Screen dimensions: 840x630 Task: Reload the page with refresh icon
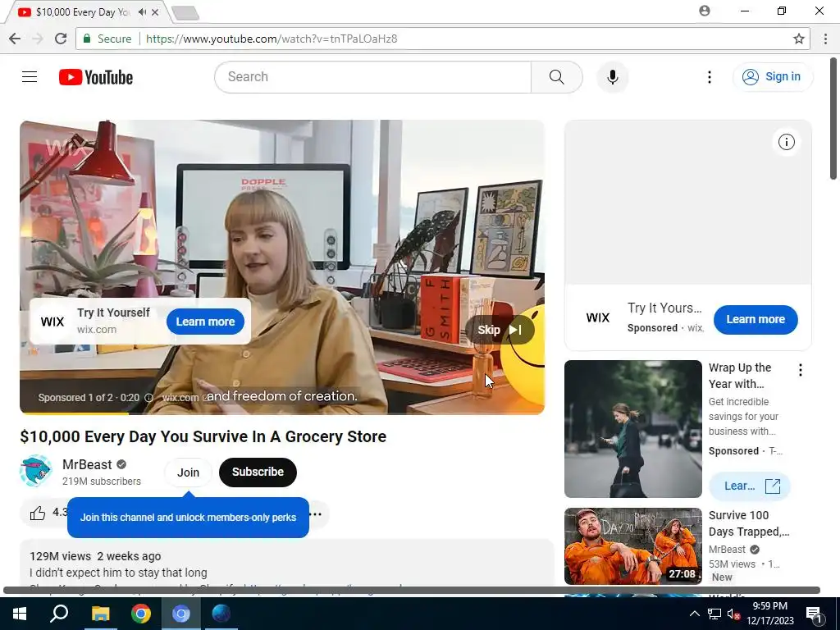[61, 39]
